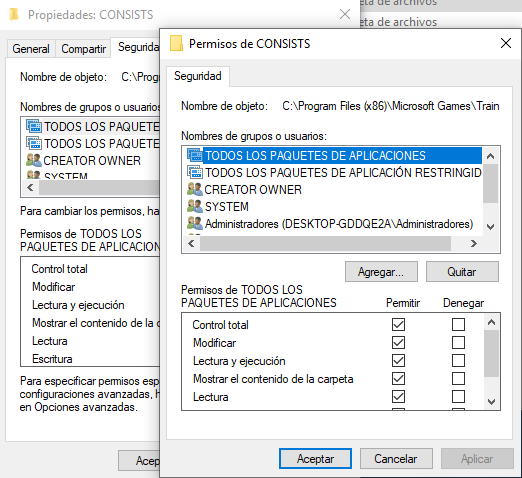Uncheck Permitir for Control total
522x478 pixels.
click(x=398, y=324)
